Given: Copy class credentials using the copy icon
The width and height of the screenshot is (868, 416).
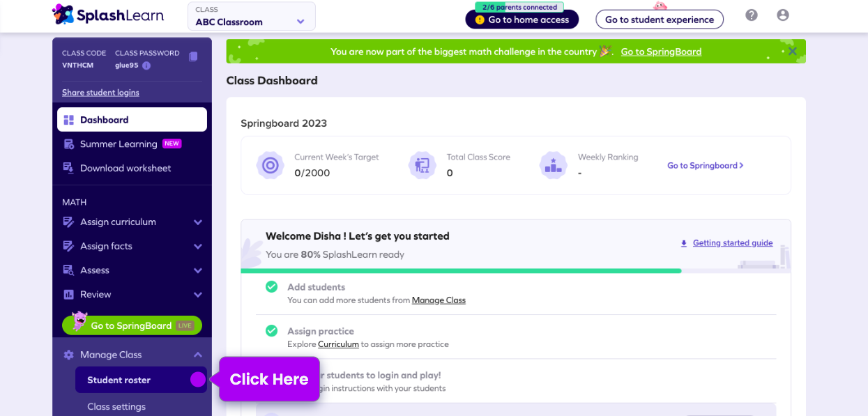Looking at the screenshot, I should (x=193, y=56).
